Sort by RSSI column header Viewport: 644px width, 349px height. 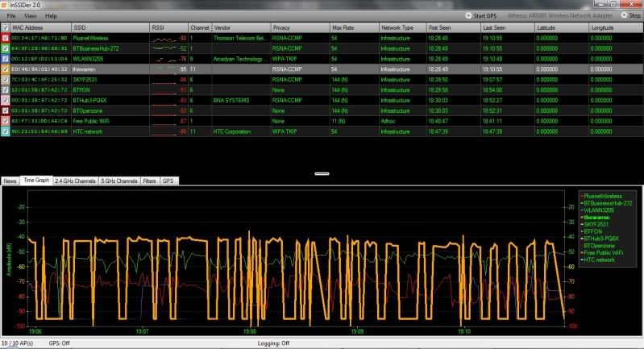click(x=168, y=28)
